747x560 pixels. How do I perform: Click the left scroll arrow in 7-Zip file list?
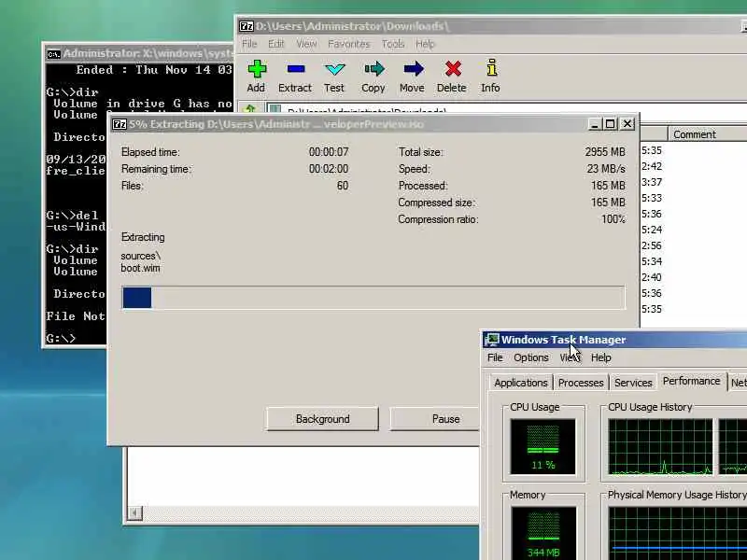134,512
